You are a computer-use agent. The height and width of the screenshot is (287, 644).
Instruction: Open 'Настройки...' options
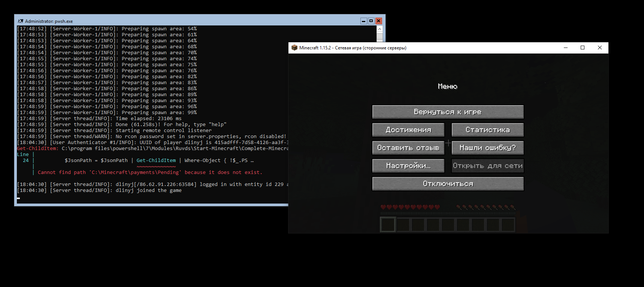408,166
